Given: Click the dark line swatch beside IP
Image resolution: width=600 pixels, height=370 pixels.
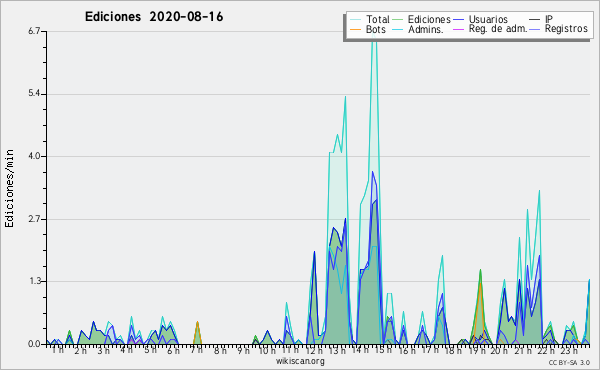Looking at the screenshot, I should (535, 20).
